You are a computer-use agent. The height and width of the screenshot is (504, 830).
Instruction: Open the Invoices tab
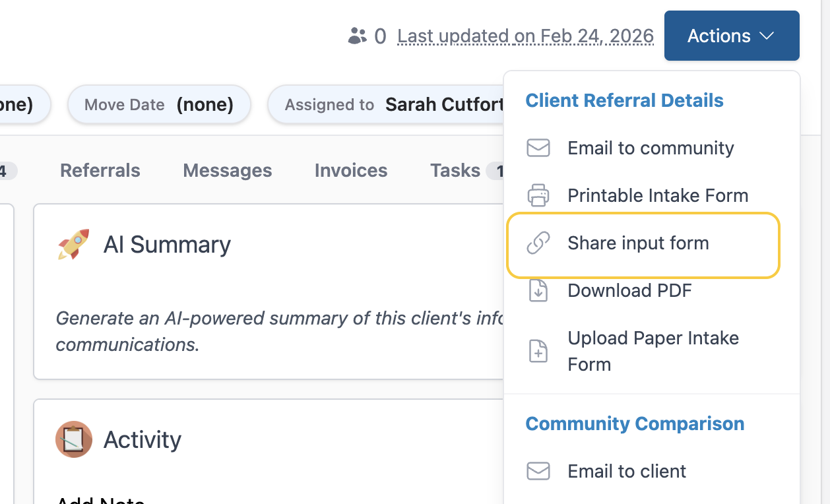coord(351,170)
